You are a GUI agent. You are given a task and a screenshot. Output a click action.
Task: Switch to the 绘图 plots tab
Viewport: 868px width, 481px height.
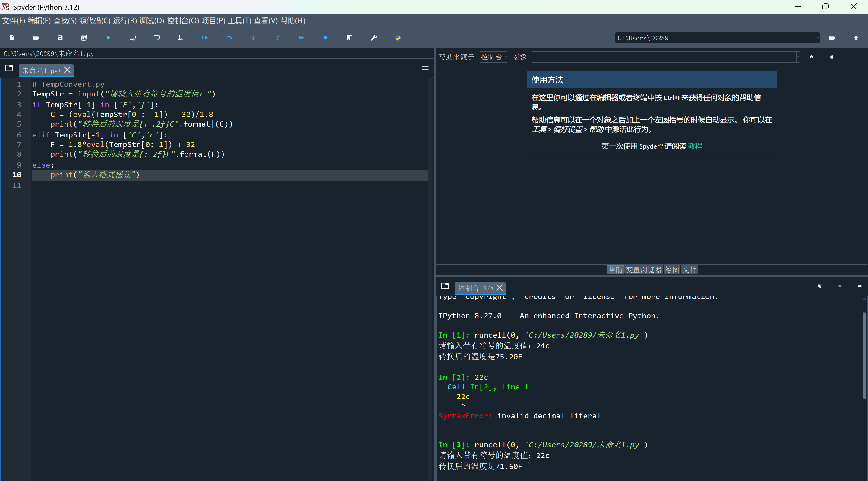[671, 270]
